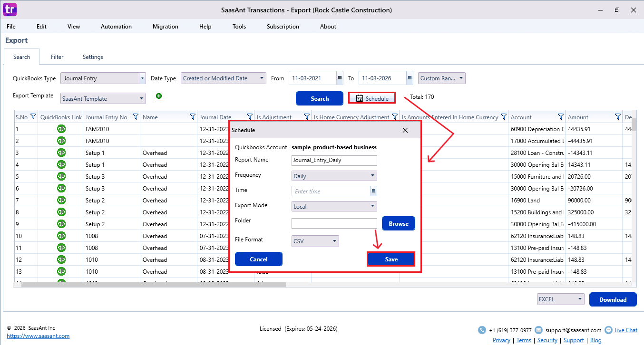The image size is (644, 345).
Task: Click the Schedule button
Action: coord(372,98)
